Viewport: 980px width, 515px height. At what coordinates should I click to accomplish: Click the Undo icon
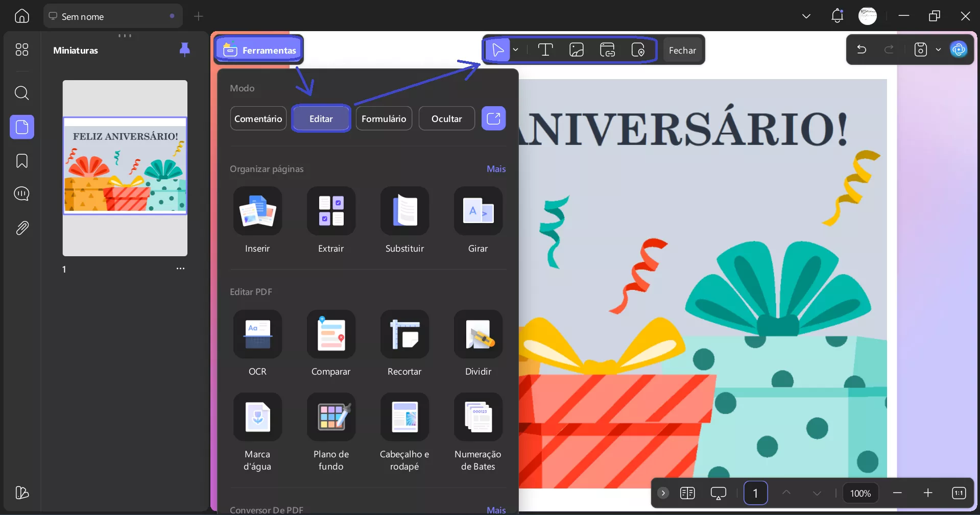point(862,49)
